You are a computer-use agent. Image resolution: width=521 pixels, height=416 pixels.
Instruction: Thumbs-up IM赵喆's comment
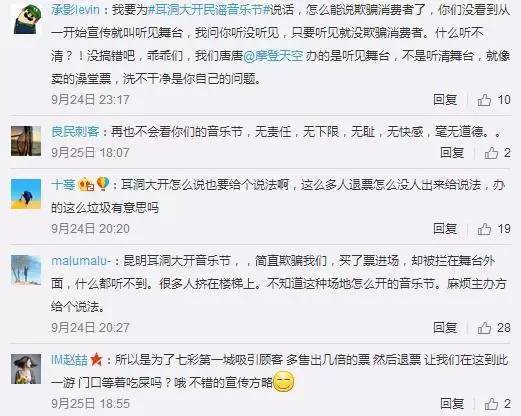[491, 404]
